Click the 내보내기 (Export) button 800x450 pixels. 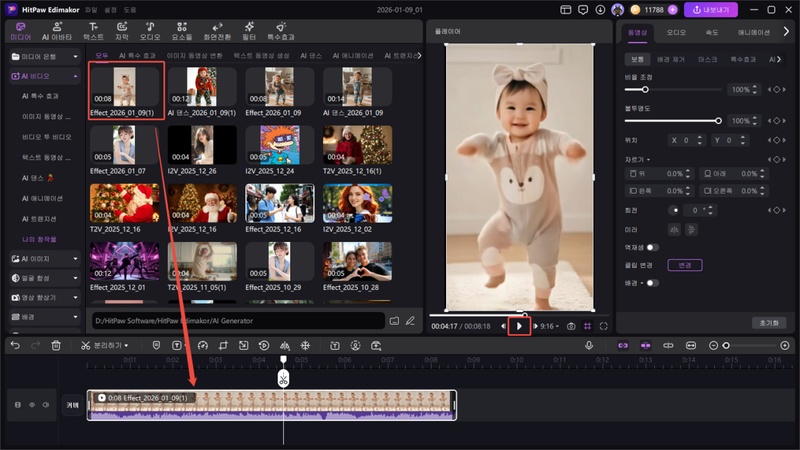click(711, 10)
